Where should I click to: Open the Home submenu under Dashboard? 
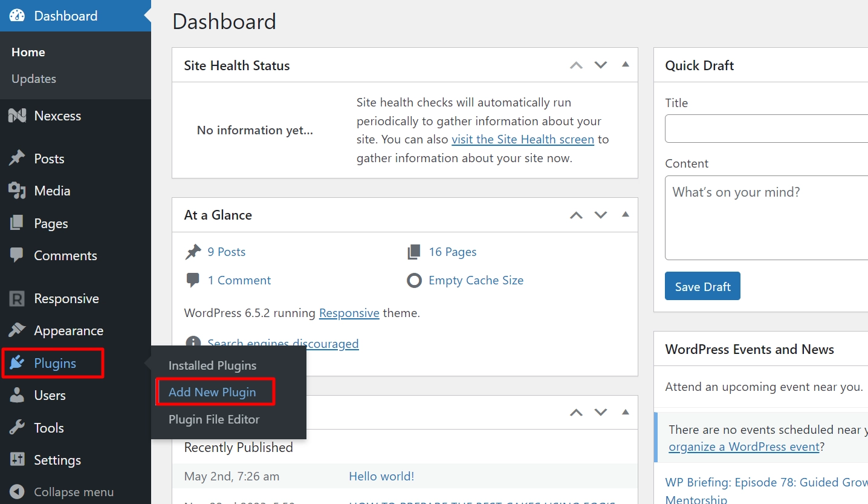[x=28, y=52]
